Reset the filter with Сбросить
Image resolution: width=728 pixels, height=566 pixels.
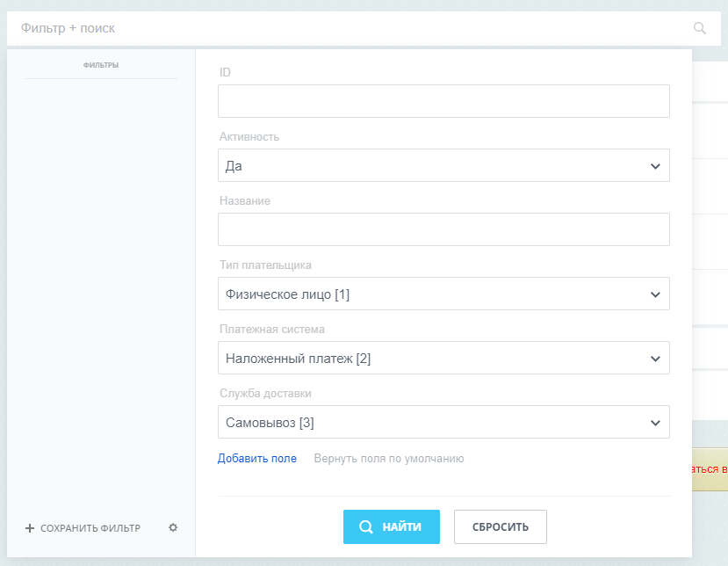(x=500, y=526)
